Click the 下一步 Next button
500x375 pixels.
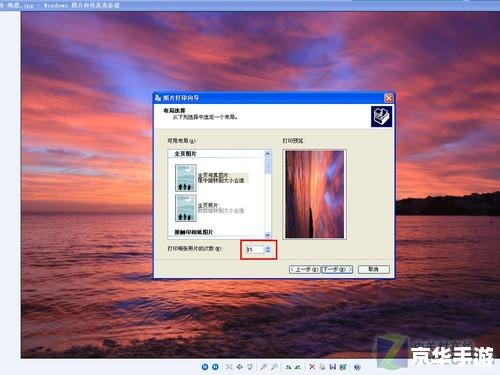(337, 269)
